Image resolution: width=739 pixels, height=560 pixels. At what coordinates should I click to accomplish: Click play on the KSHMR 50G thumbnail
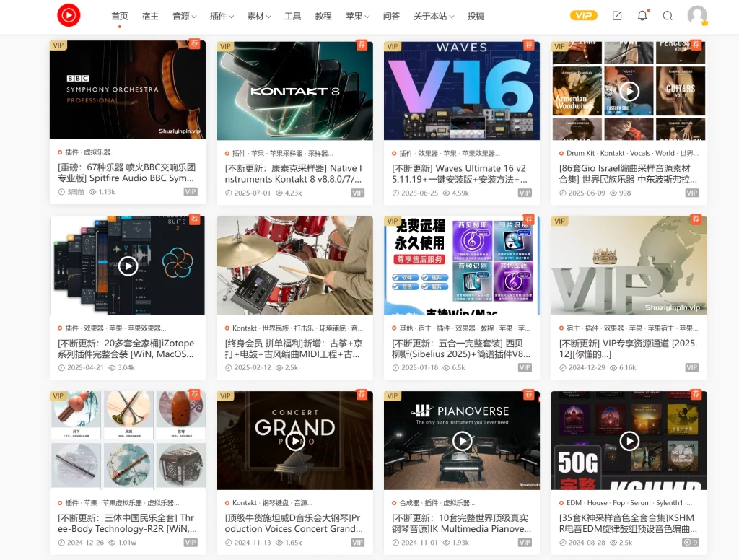pyautogui.click(x=629, y=440)
